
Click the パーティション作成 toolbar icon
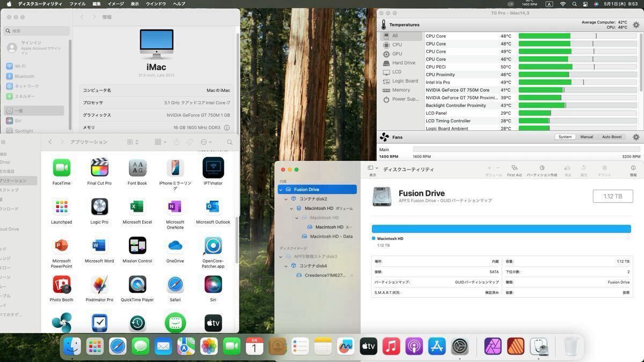(541, 170)
